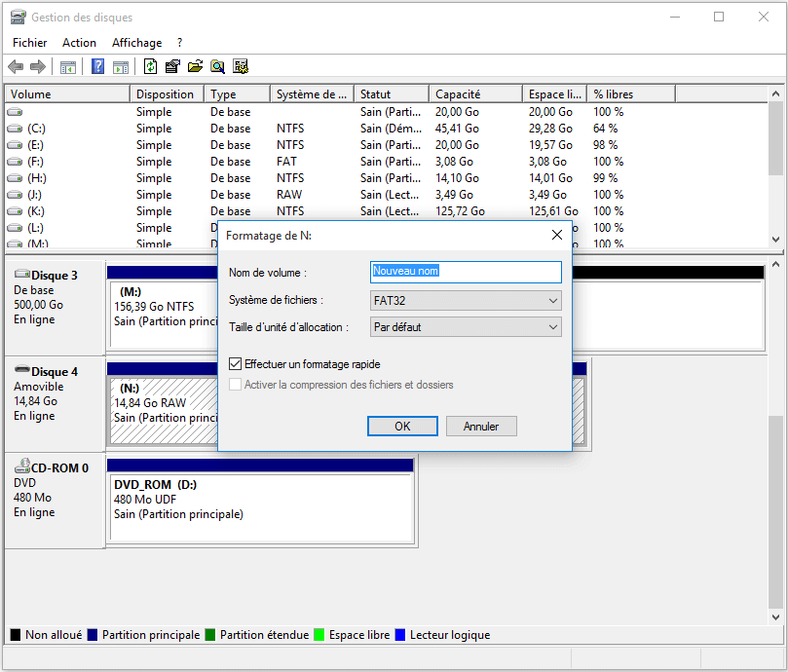Tick the Activer la compression checkbox

pos(235,385)
